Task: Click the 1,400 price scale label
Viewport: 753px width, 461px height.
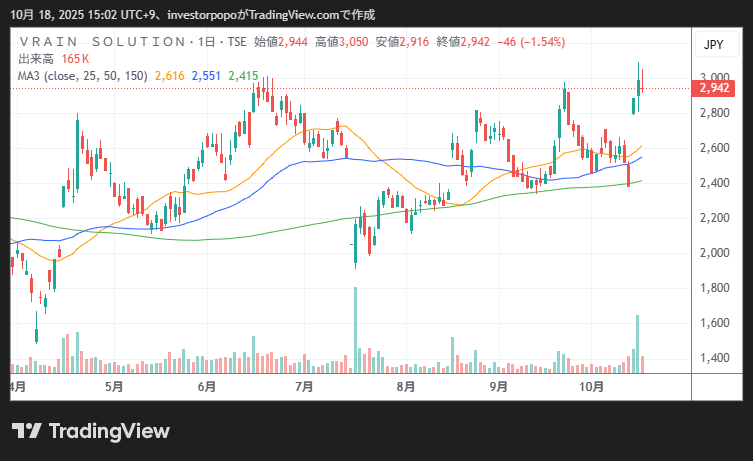Action: (714, 358)
